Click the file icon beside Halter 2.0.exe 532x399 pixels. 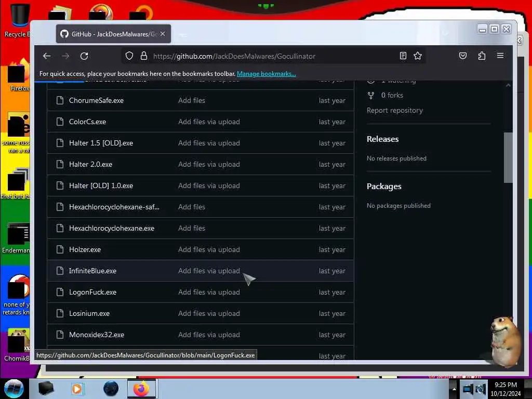[x=60, y=164]
